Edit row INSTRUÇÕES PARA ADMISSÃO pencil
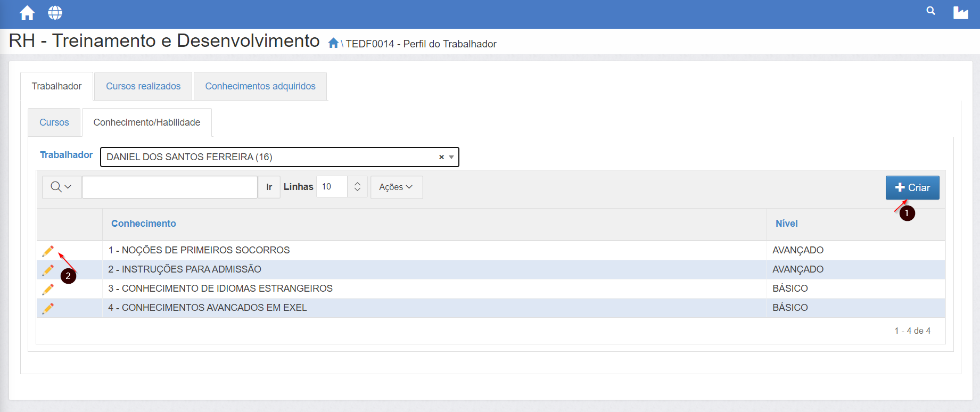 [x=48, y=270]
